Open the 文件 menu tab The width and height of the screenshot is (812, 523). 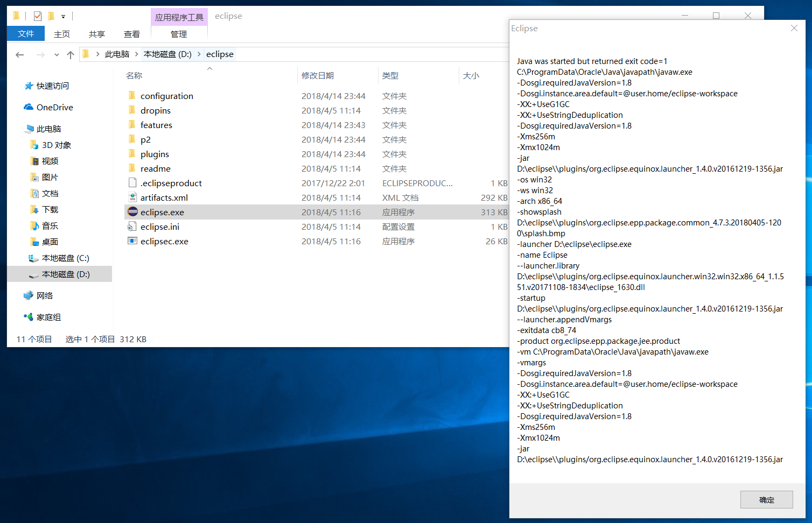[26, 34]
